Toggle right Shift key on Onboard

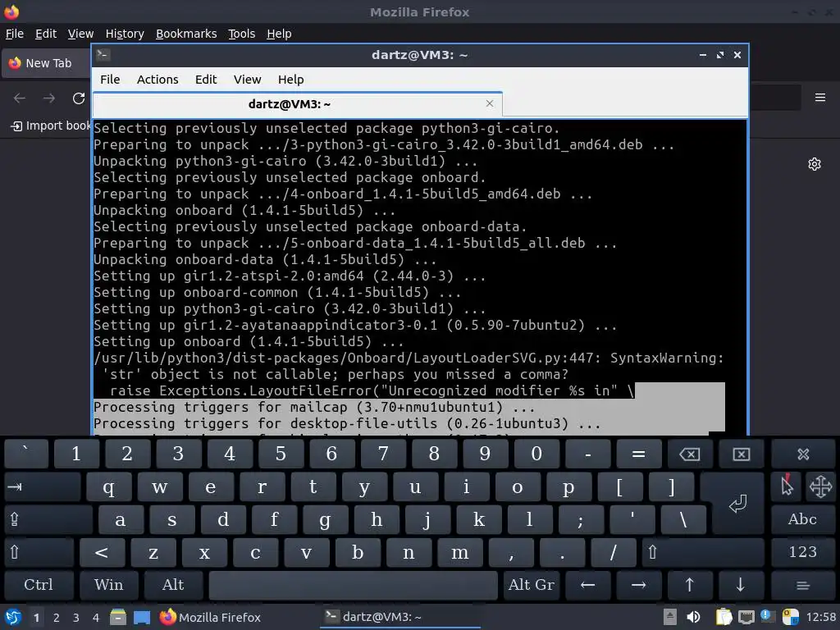point(703,552)
